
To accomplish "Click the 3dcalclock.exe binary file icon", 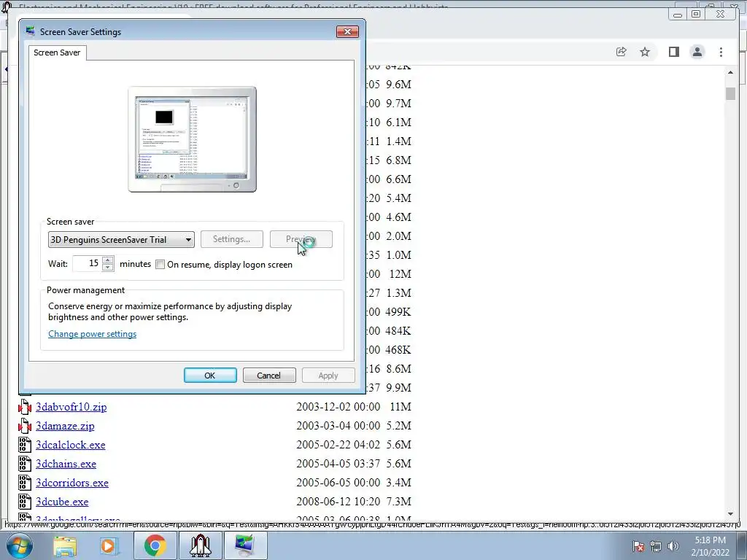I will (x=25, y=445).
